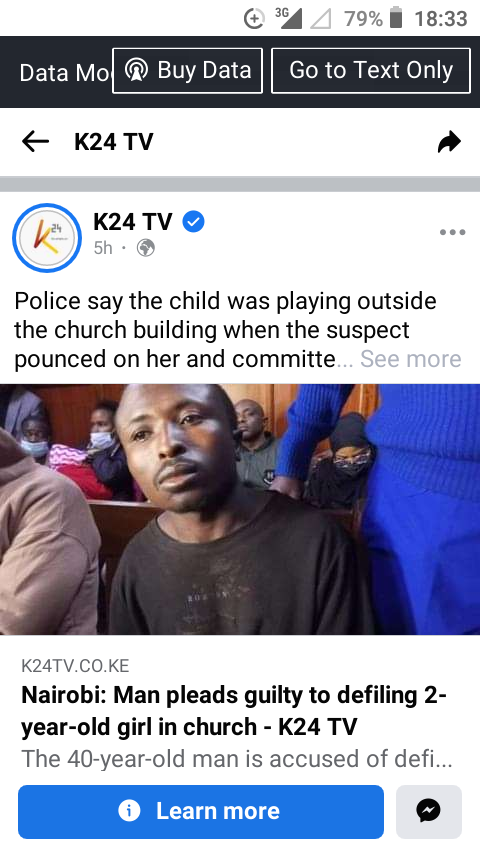Open the K24 TV page name link

pyautogui.click(x=133, y=222)
